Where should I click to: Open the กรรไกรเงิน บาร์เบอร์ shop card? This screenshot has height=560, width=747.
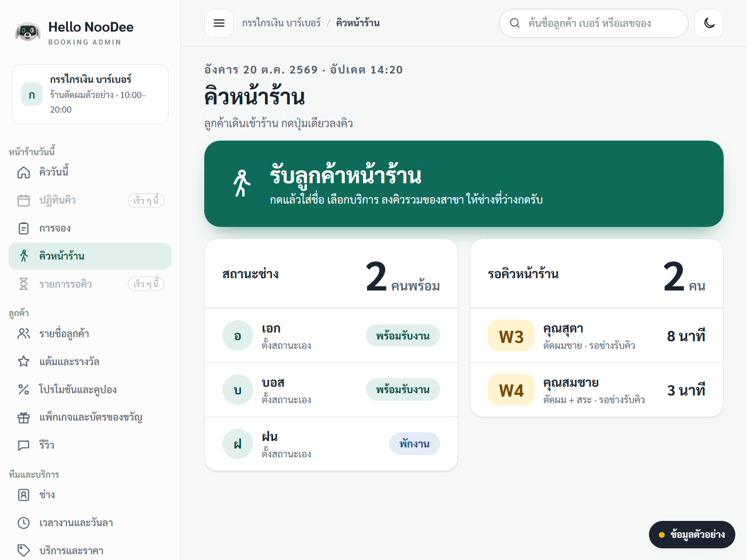90,94
